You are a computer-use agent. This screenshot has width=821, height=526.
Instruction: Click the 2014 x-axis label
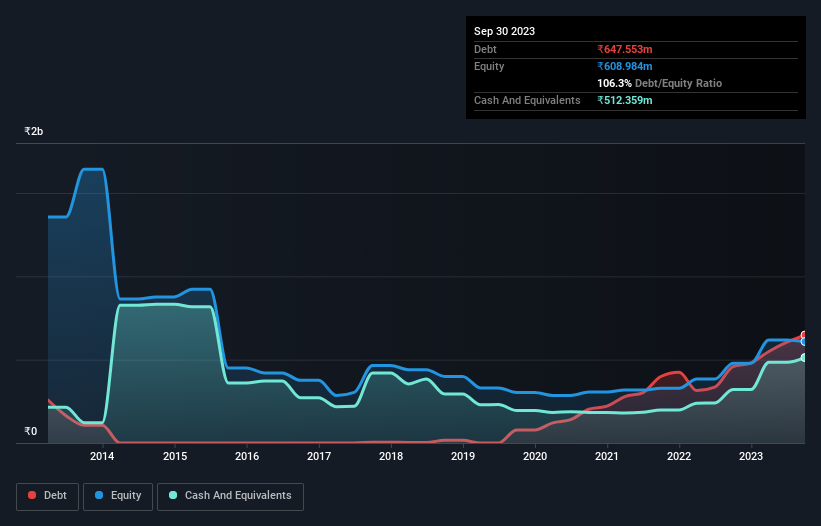(x=102, y=456)
